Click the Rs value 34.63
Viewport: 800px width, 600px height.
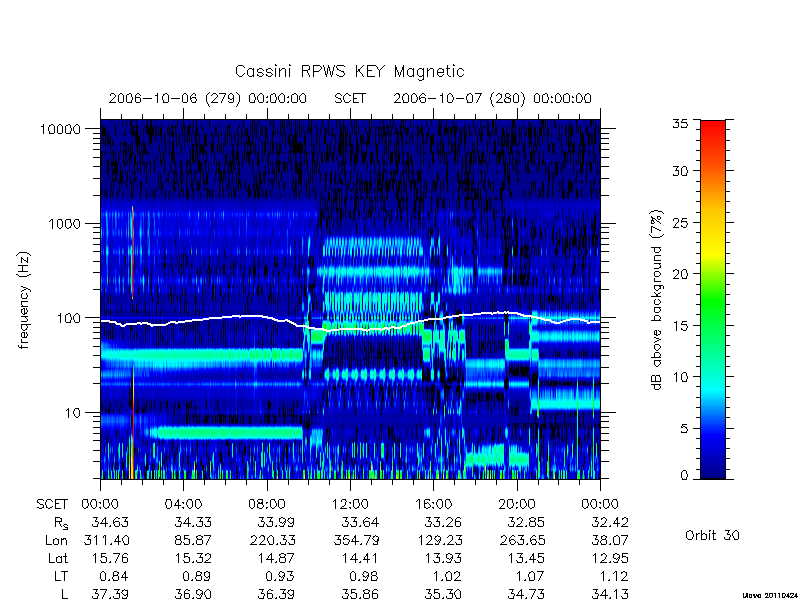110,522
